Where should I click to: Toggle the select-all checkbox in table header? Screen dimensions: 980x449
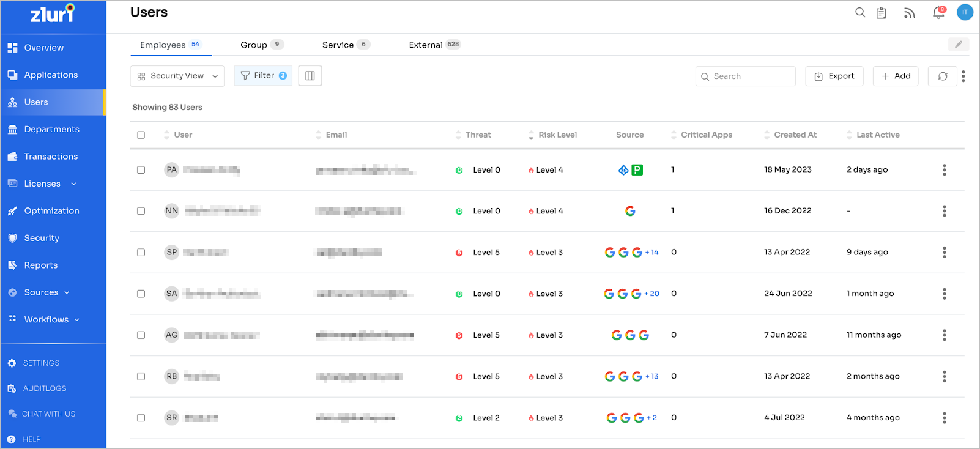pos(141,135)
